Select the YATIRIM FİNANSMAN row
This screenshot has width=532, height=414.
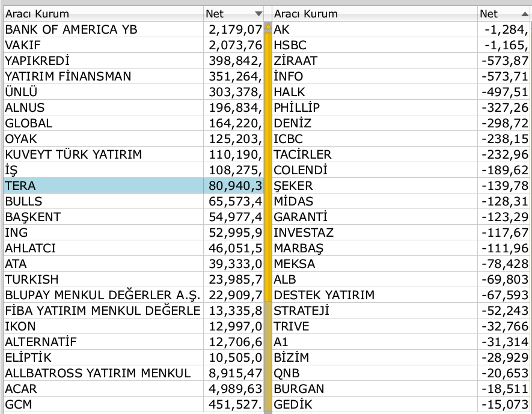click(133, 76)
